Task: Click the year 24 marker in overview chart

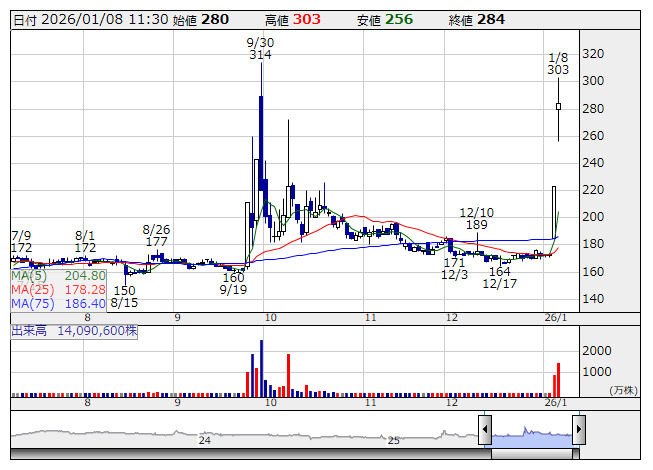Action: point(204,440)
